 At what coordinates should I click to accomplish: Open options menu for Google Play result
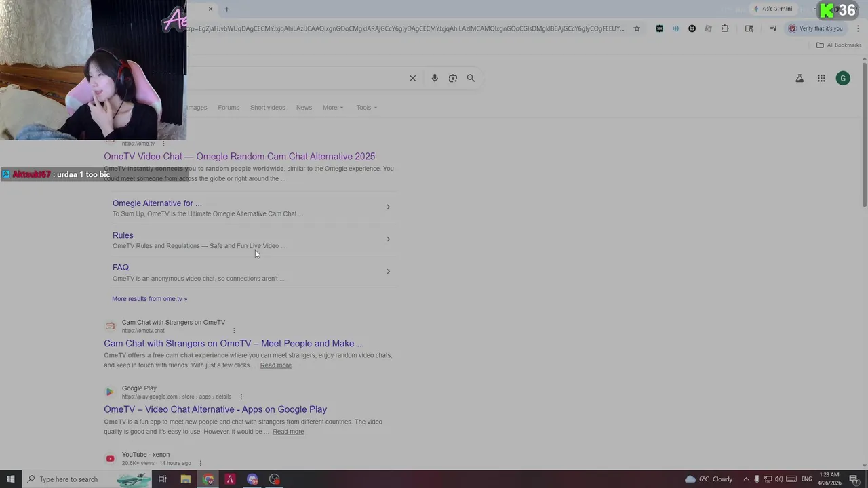point(241,396)
